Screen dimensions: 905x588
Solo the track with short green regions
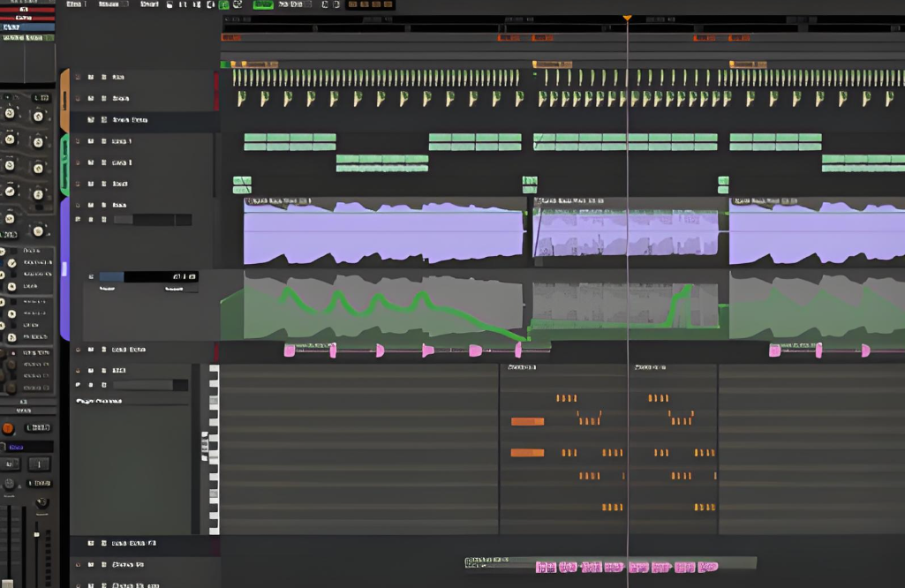point(104,184)
